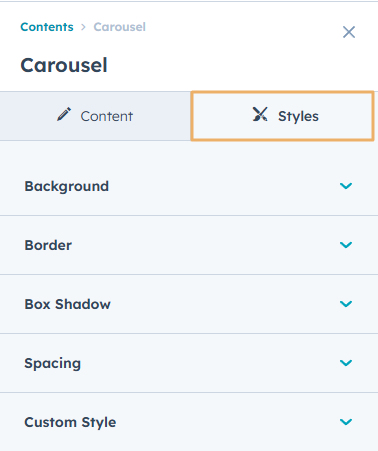This screenshot has width=378, height=451.
Task: Expand the Border section chevron
Action: point(346,245)
